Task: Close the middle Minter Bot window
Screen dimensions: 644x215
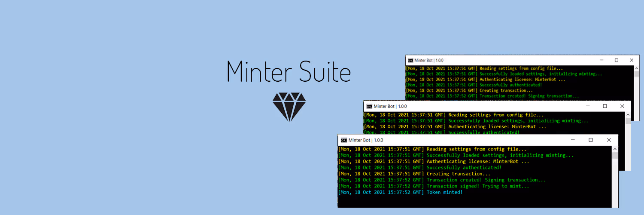Action: (622, 106)
